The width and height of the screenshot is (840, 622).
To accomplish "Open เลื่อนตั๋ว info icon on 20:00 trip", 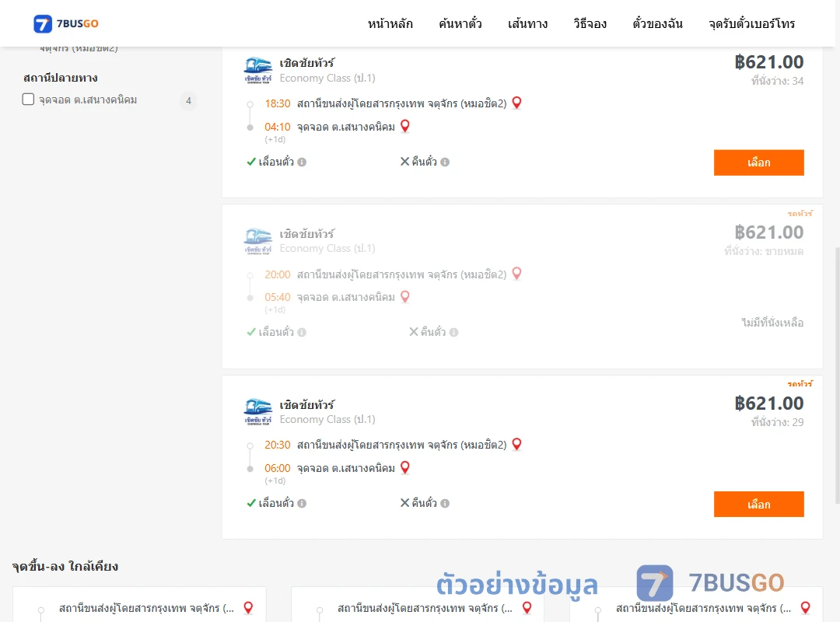I will [302, 332].
